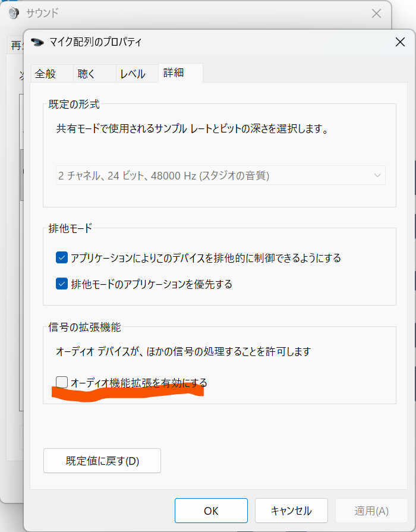Close the background サウンド window
Image resolution: width=416 pixels, height=532 pixels.
(376, 13)
